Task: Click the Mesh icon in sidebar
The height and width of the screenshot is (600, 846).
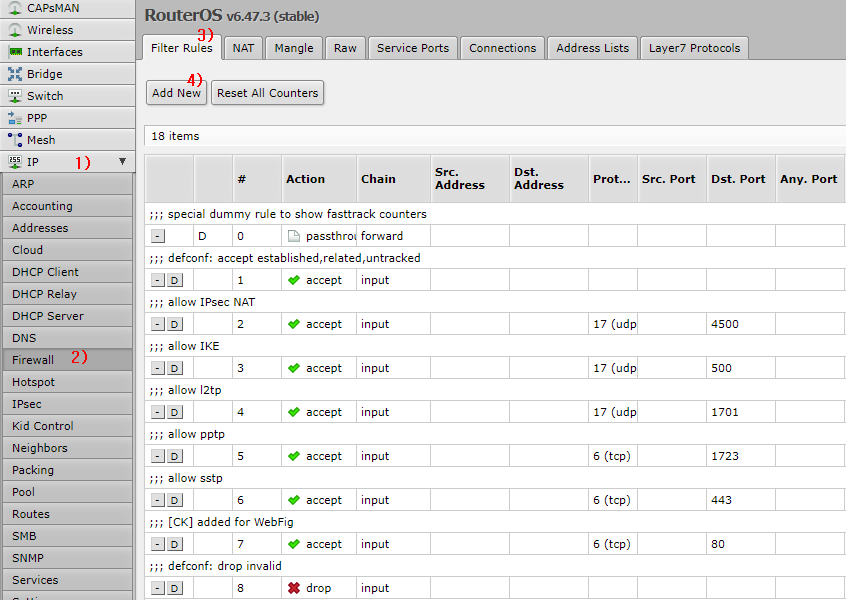Action: click(x=15, y=140)
